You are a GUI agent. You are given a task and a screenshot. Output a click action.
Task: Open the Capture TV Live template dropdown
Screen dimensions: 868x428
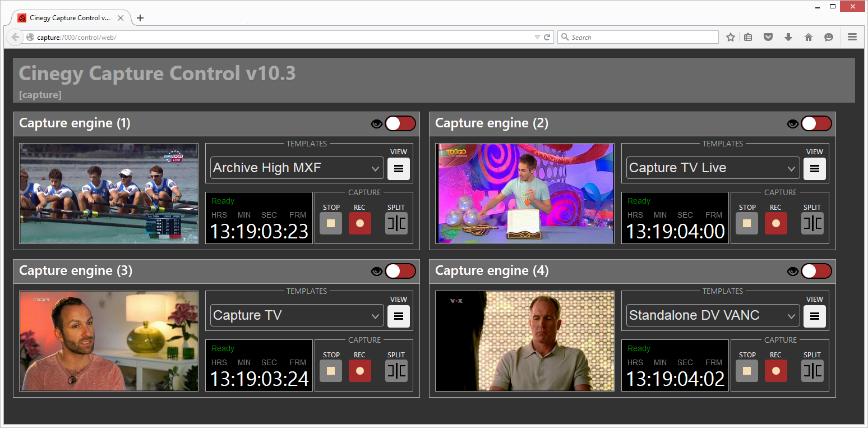pos(713,168)
